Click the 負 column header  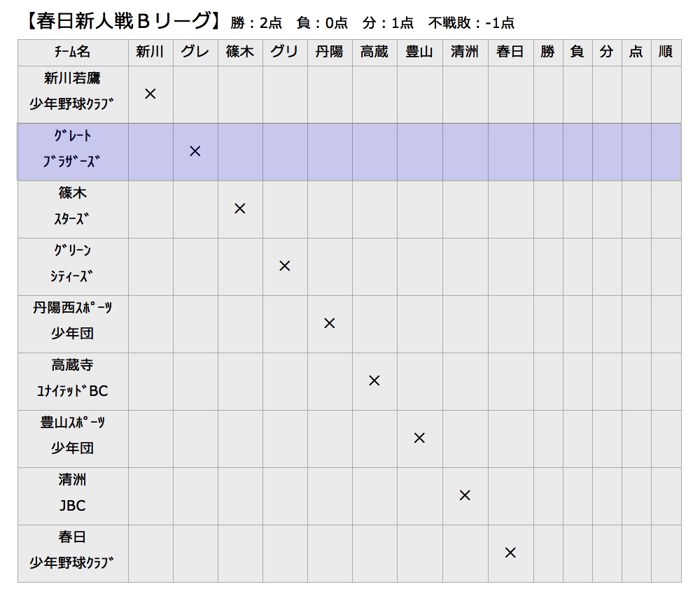click(x=577, y=52)
